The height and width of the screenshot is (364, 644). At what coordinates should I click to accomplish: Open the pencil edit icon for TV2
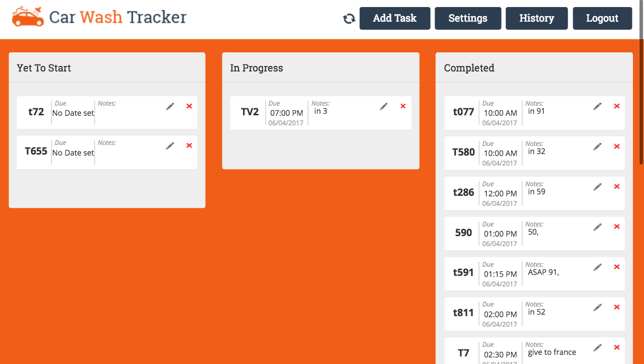[383, 106]
